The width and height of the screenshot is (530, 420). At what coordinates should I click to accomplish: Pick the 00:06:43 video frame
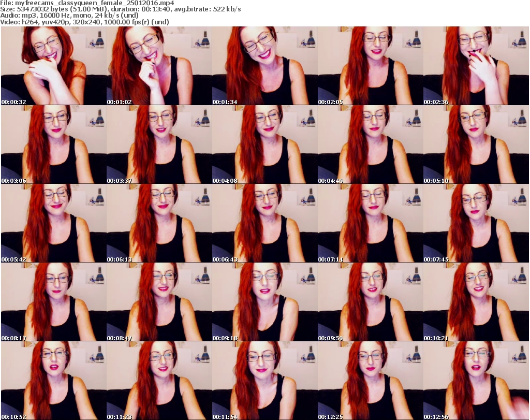(x=265, y=223)
